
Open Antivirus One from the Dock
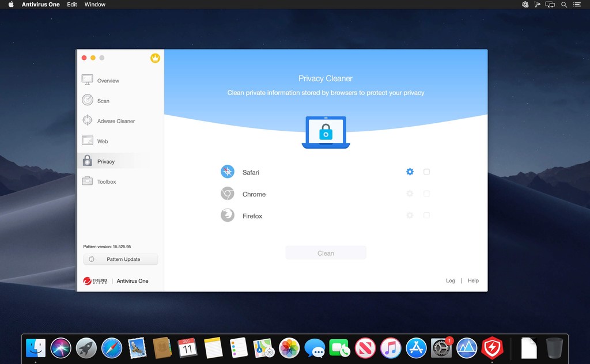pyautogui.click(x=491, y=348)
